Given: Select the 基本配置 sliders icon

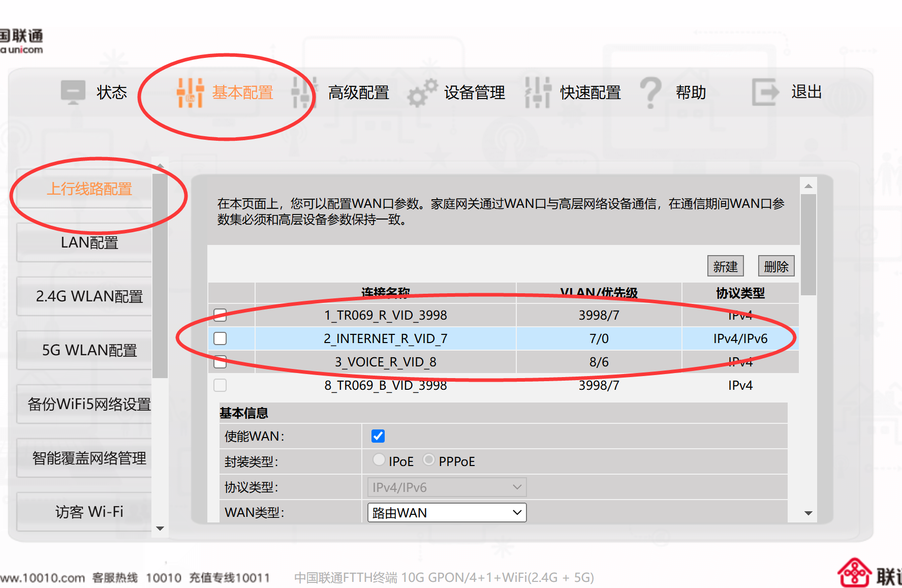Looking at the screenshot, I should [189, 93].
